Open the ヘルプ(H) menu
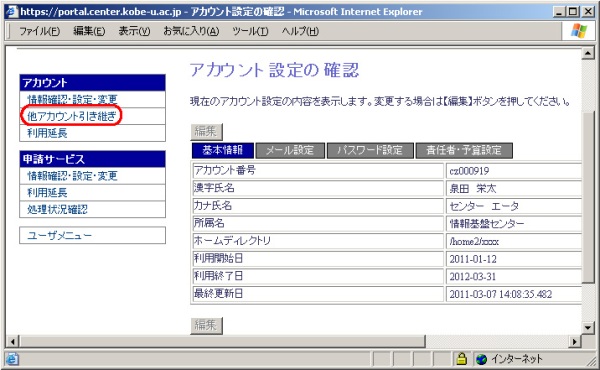 tap(300, 31)
